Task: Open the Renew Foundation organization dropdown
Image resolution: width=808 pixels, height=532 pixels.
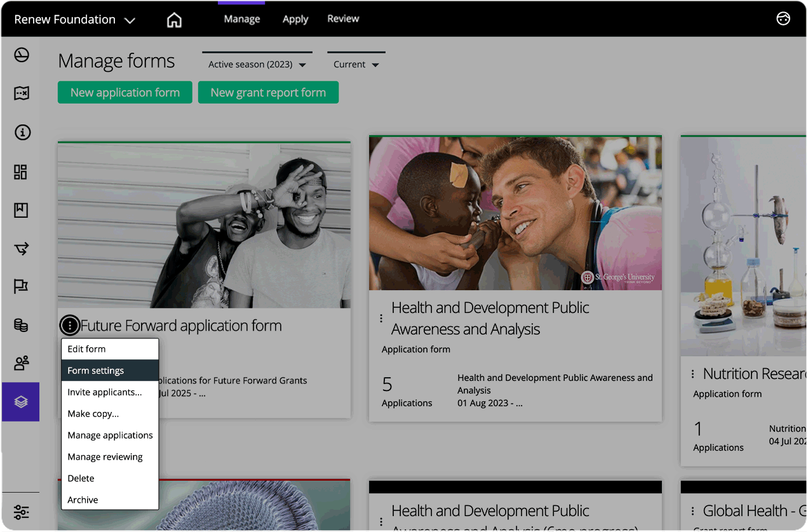Action: coord(74,20)
